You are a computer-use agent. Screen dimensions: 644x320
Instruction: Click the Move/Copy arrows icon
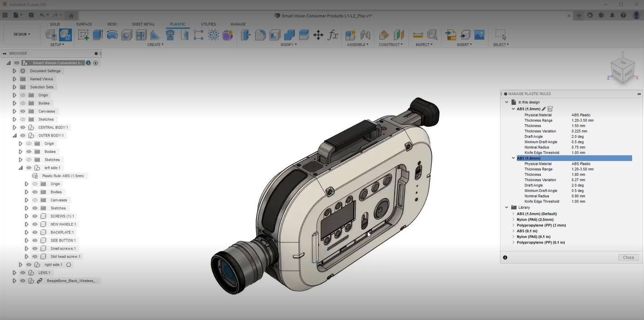point(318,35)
